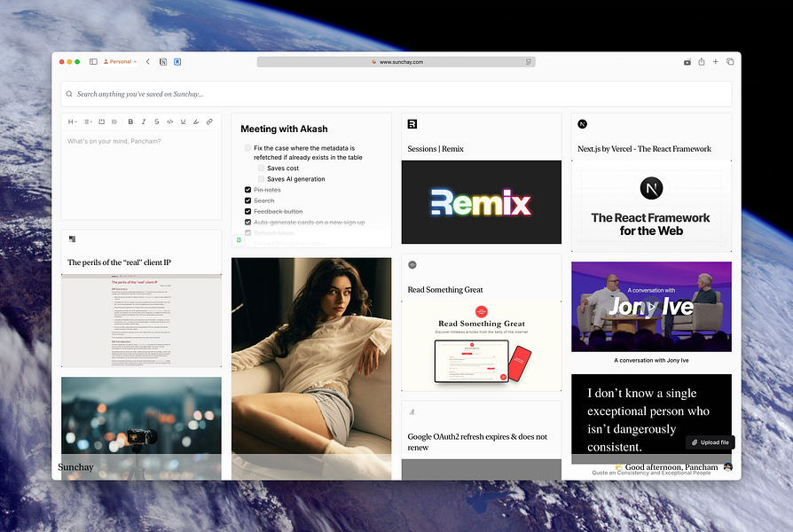Viewport: 793px width, 532px height.
Task: Click the "Meeting with Akash" note title
Action: coord(284,129)
